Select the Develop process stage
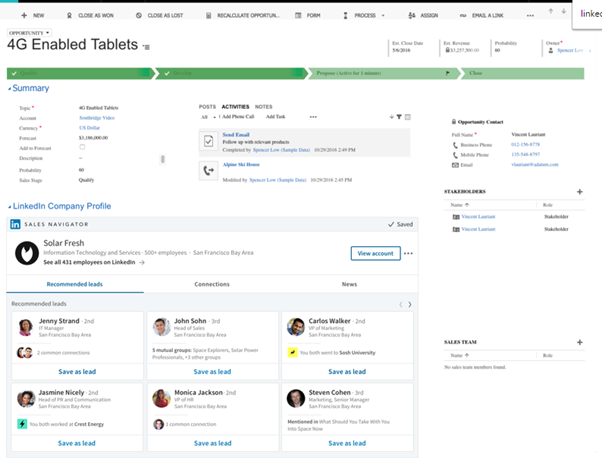Screen dimensions: 602x458 [232, 73]
